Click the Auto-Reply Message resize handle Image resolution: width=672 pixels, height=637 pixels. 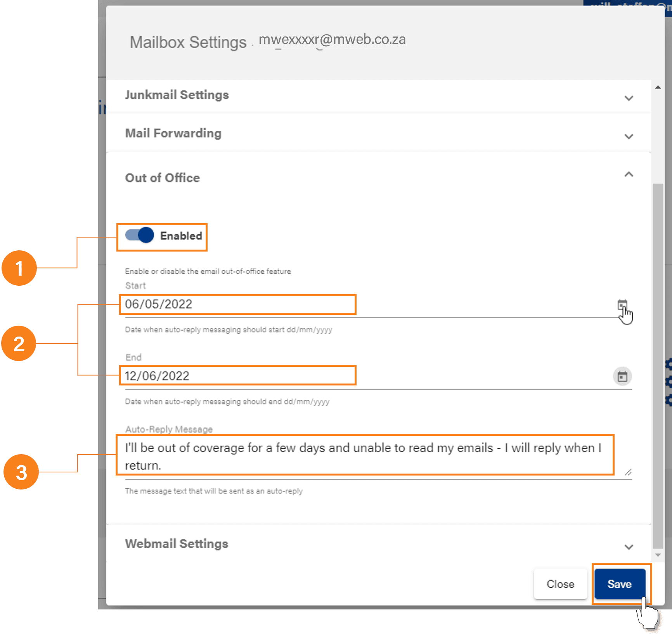pyautogui.click(x=628, y=472)
